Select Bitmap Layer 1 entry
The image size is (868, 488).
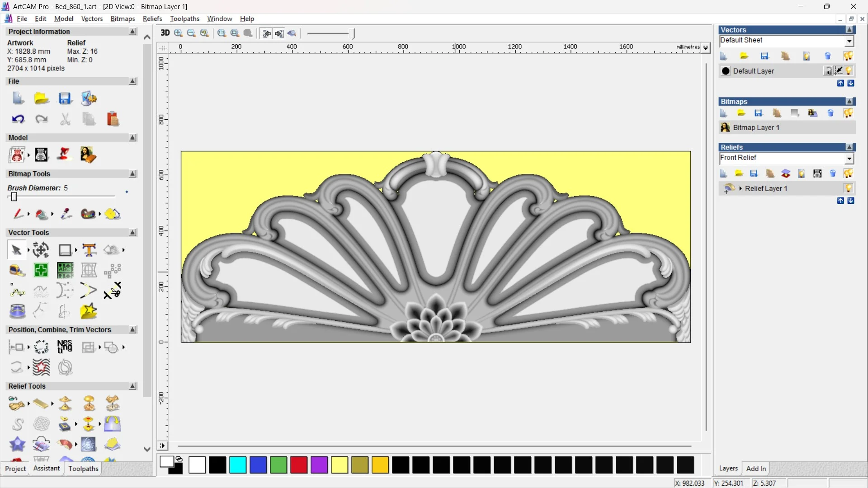756,127
